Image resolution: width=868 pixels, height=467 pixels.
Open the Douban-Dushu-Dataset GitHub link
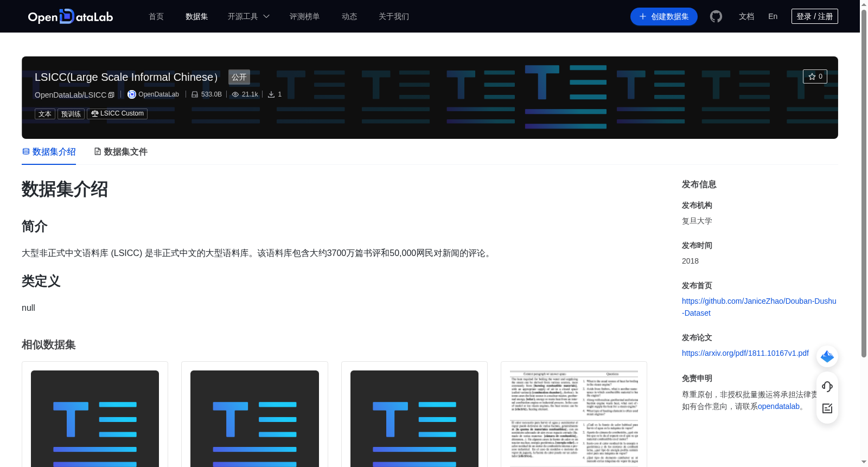[759, 307]
